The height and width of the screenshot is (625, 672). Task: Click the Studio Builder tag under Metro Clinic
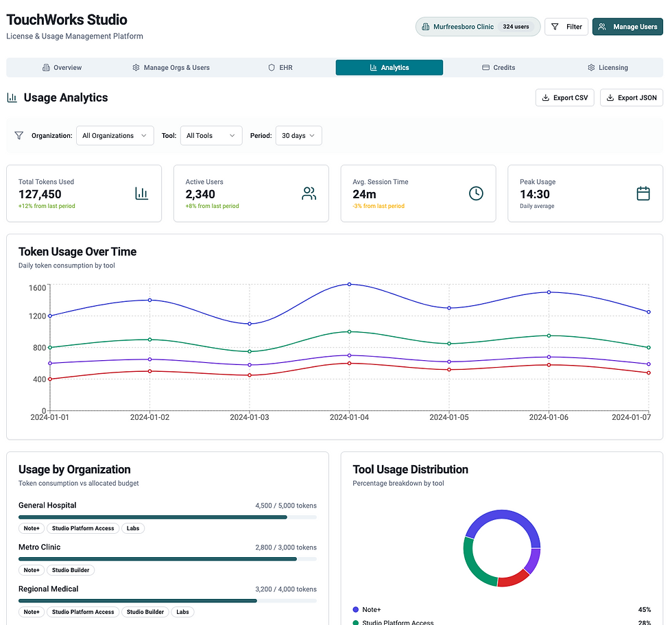click(71, 570)
